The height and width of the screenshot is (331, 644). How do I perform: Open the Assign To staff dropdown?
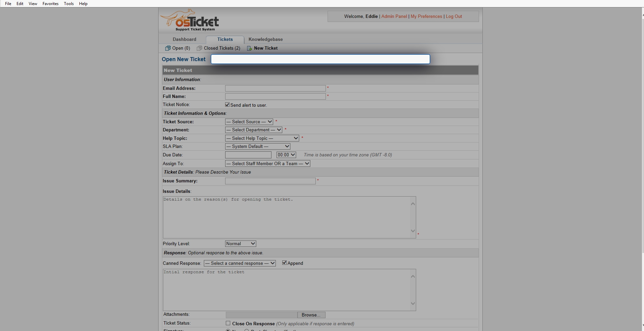click(x=267, y=163)
